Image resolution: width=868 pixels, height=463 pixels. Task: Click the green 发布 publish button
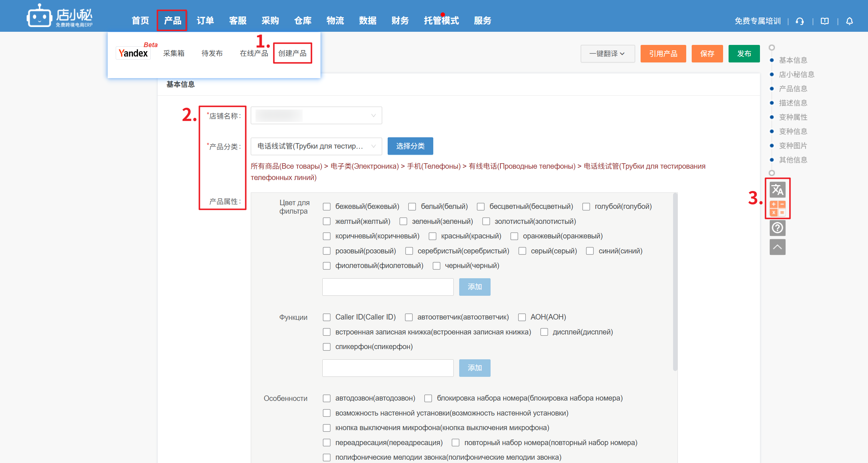tap(744, 54)
